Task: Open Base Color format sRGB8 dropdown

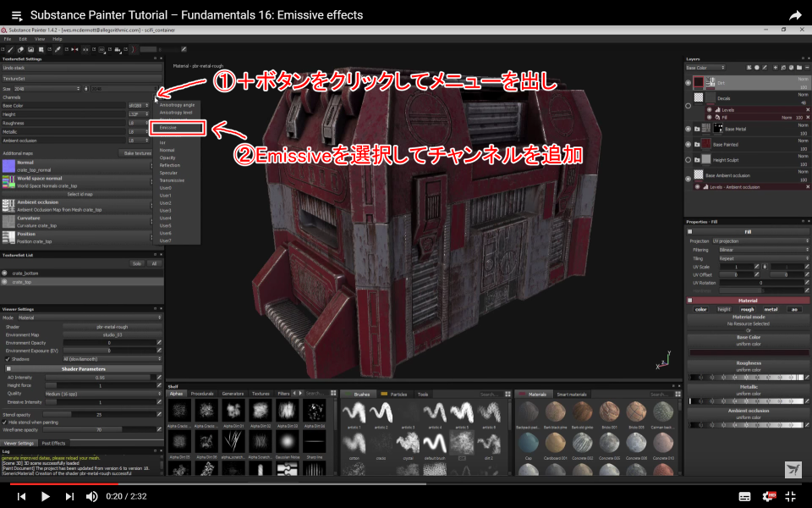Action: (x=139, y=106)
